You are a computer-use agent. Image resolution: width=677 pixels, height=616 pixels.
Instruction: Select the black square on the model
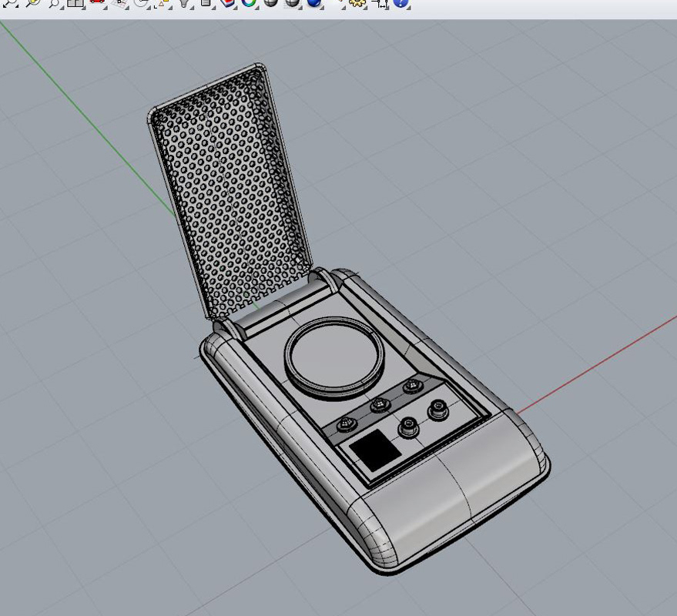pyautogui.click(x=375, y=450)
